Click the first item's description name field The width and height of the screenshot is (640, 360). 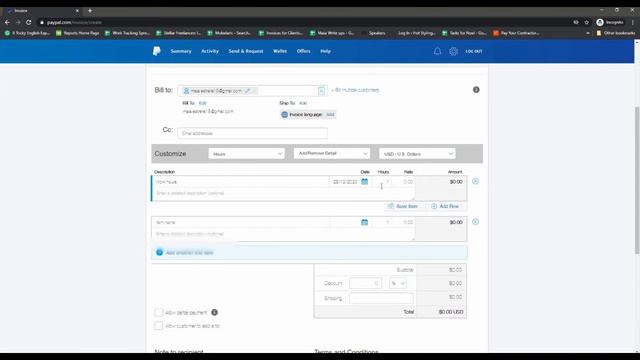(x=240, y=182)
